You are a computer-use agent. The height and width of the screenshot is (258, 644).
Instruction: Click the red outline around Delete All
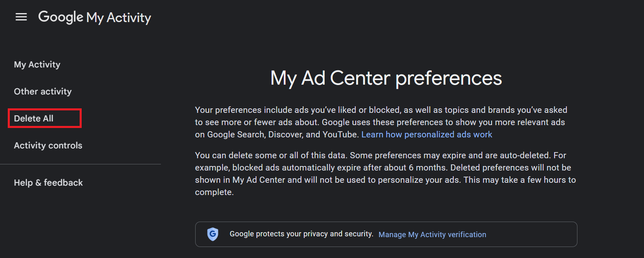[x=45, y=110]
